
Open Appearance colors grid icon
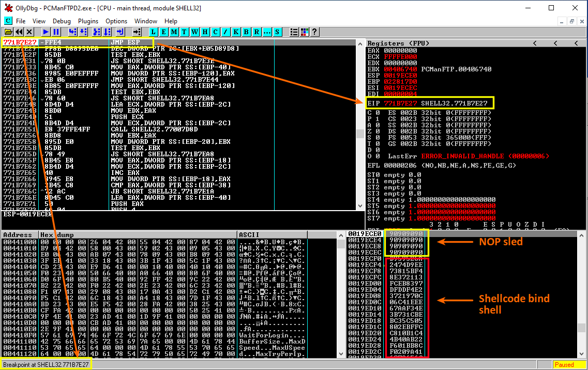[x=305, y=32]
